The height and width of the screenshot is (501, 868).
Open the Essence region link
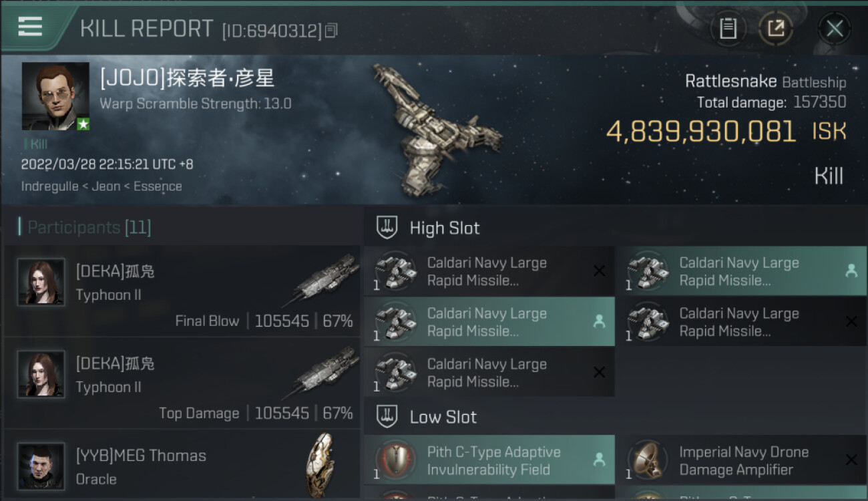[158, 186]
